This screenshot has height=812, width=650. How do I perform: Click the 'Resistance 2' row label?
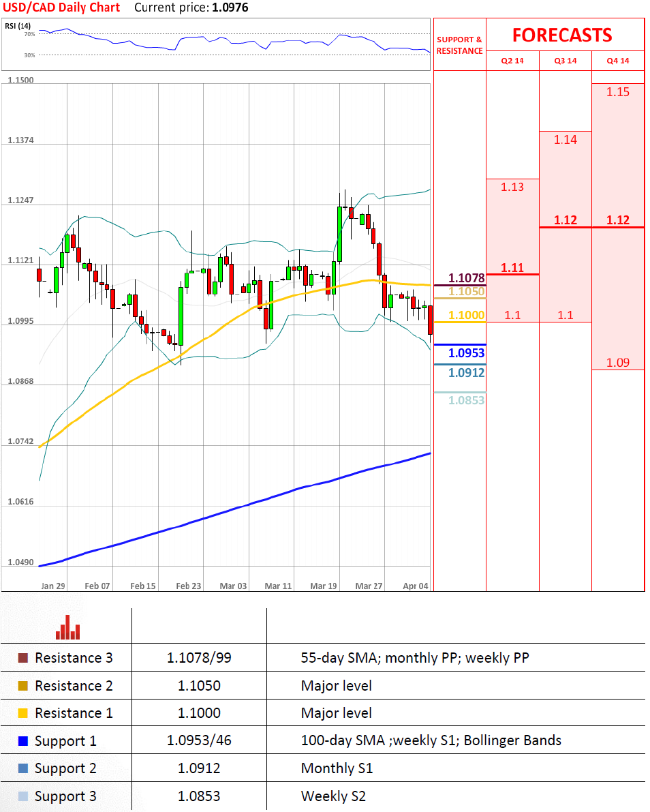tap(74, 686)
